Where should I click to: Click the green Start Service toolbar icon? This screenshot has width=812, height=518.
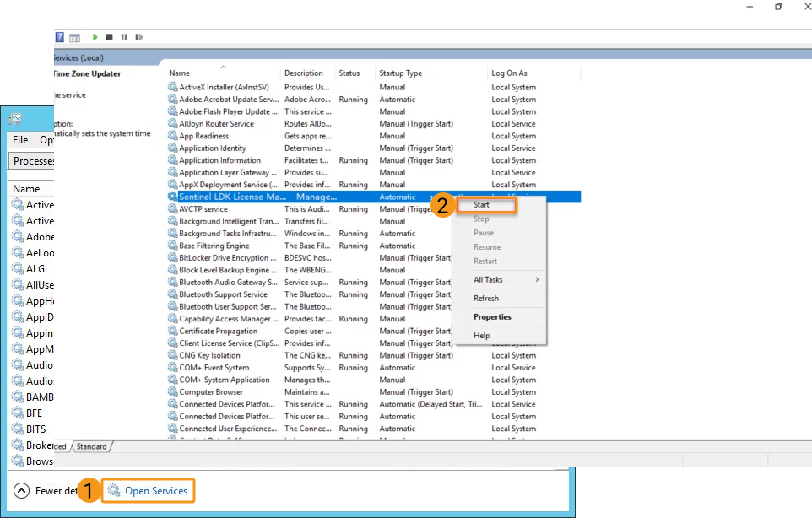(x=95, y=37)
